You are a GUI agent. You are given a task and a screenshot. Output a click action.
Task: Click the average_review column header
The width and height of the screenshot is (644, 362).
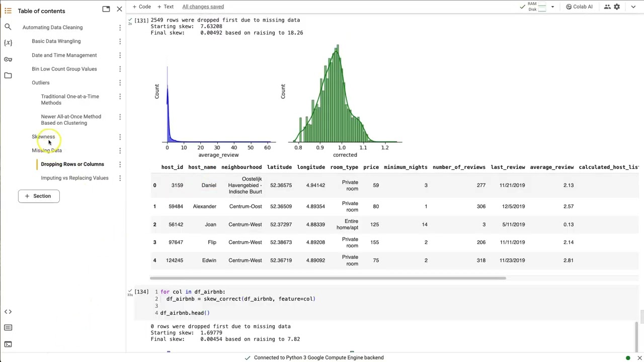click(x=552, y=167)
